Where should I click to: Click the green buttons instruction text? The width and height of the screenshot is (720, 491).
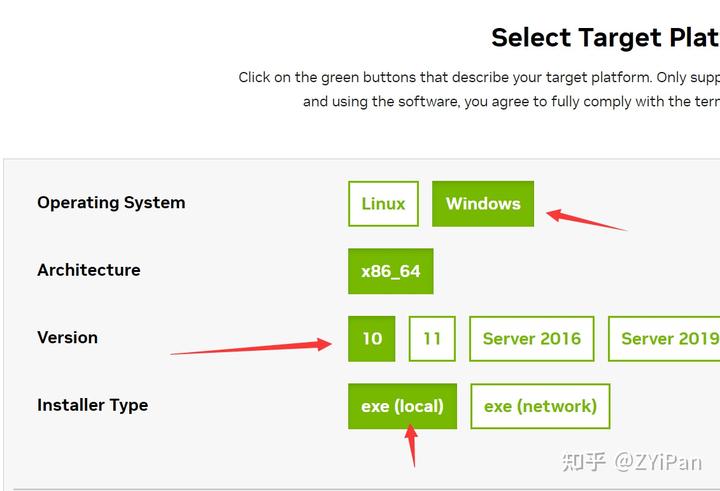478,77
